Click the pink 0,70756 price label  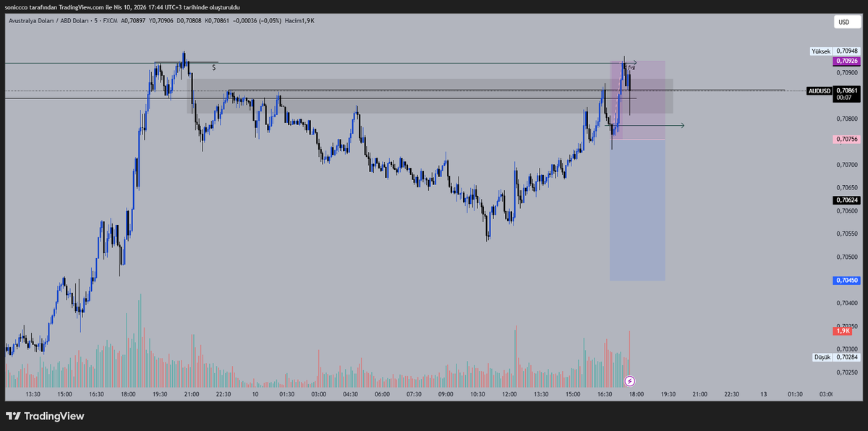[x=846, y=139]
